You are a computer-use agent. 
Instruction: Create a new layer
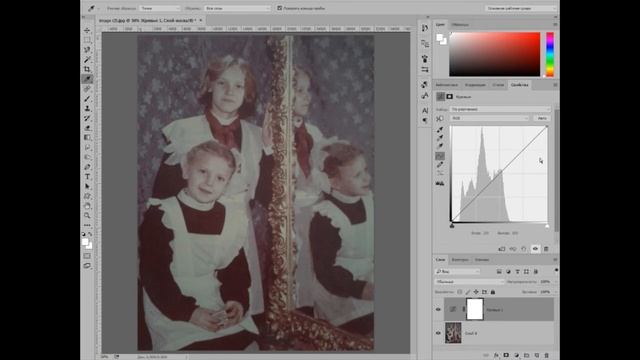537,356
